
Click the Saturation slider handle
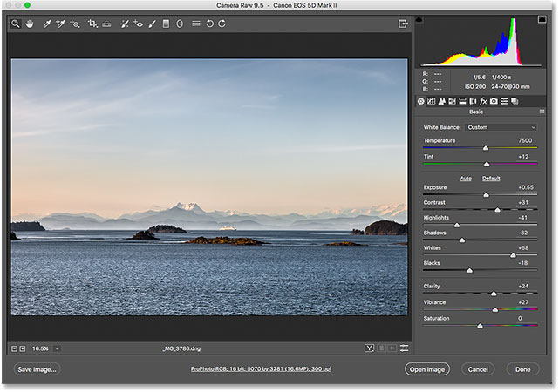(481, 326)
